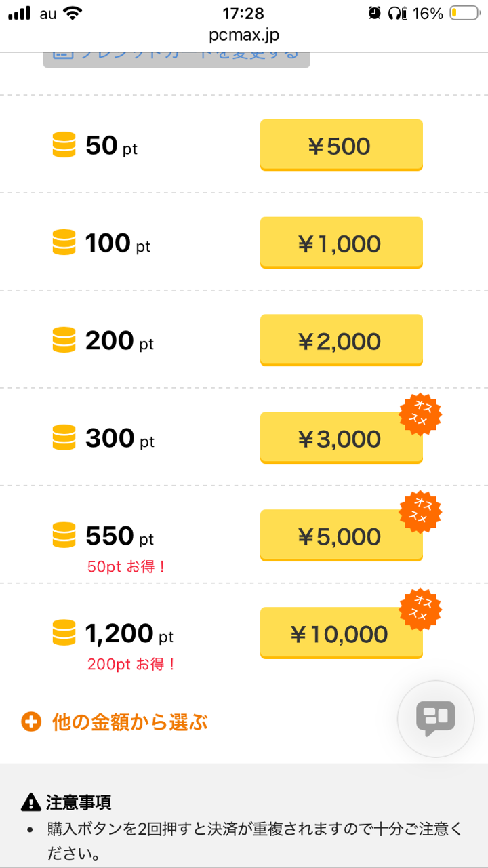488x868 pixels.
Task: Buy 200 points for ¥2,000
Action: [341, 341]
